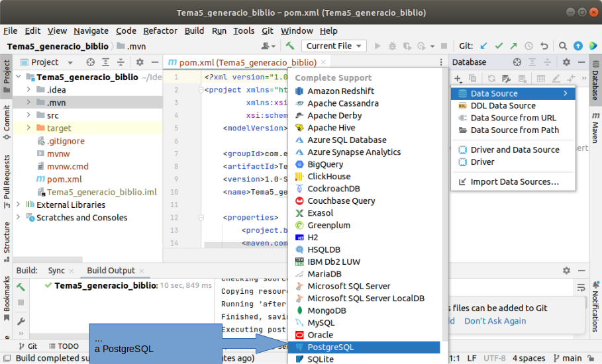602x364 pixels.
Task: Hide the Project panel with minus icon
Action: [x=155, y=62]
